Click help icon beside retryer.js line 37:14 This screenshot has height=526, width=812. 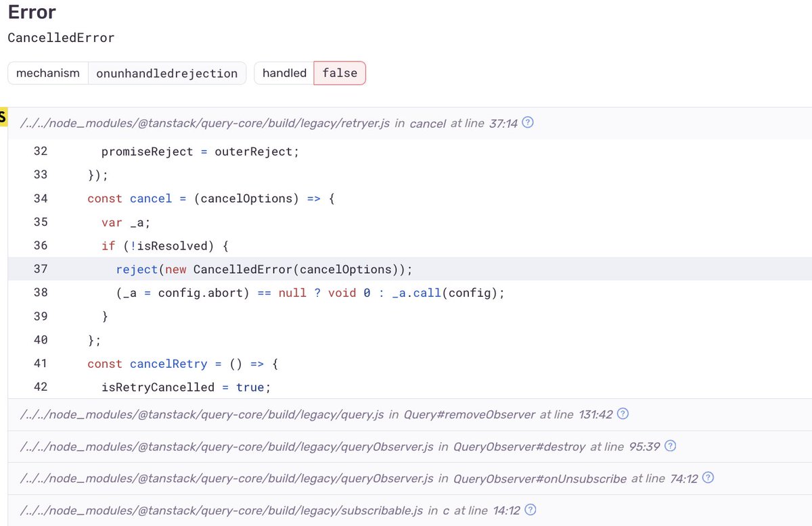tap(528, 123)
